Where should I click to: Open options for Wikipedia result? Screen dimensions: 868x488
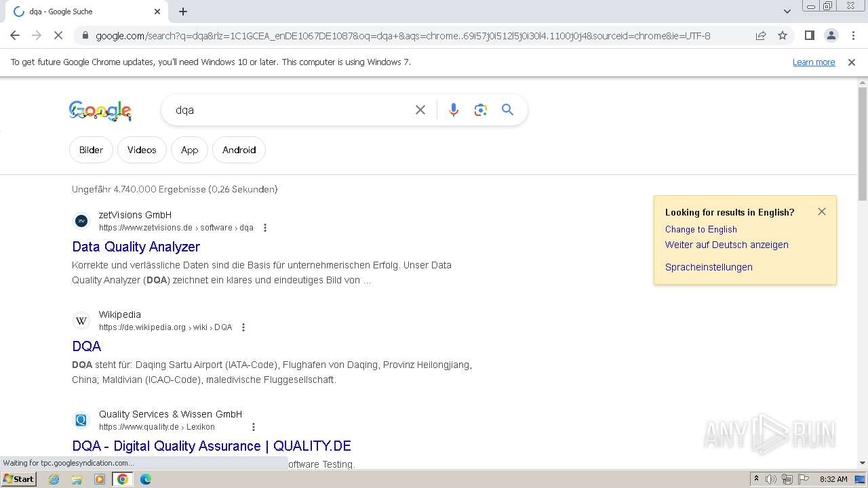point(243,327)
